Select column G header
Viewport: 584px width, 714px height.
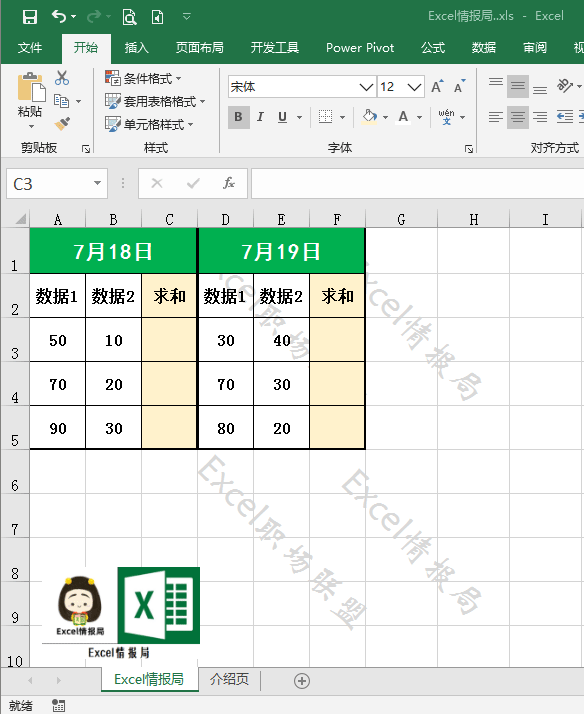(x=401, y=219)
